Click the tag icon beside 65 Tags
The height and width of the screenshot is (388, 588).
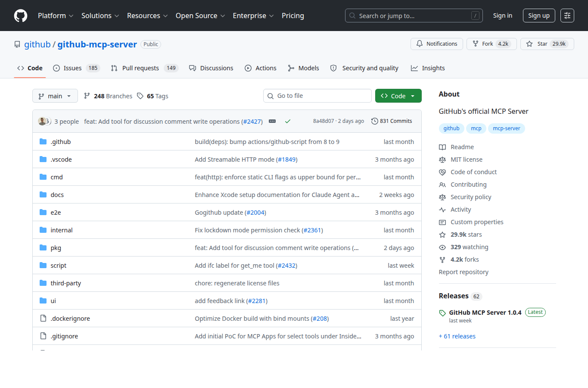[140, 96]
